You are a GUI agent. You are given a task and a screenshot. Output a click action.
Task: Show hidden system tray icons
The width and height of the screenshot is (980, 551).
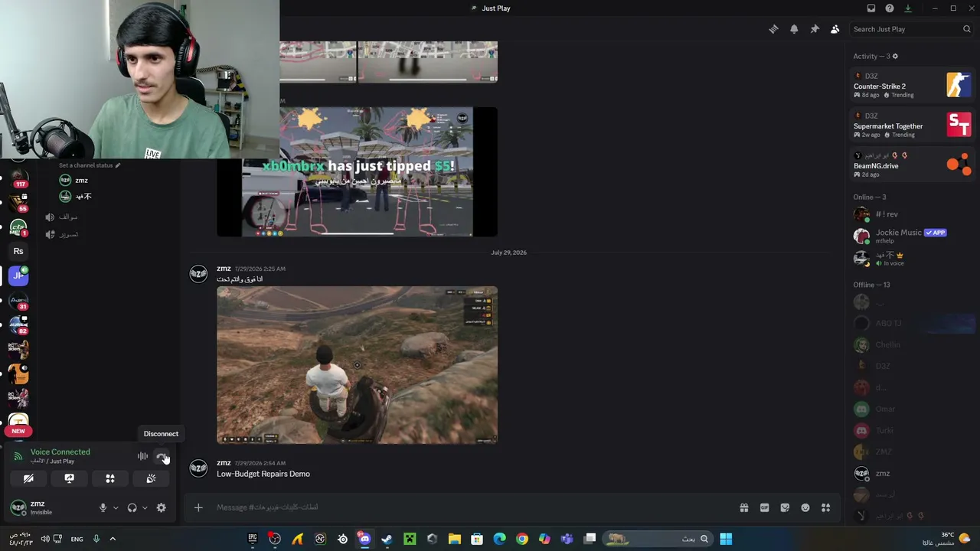113,539
